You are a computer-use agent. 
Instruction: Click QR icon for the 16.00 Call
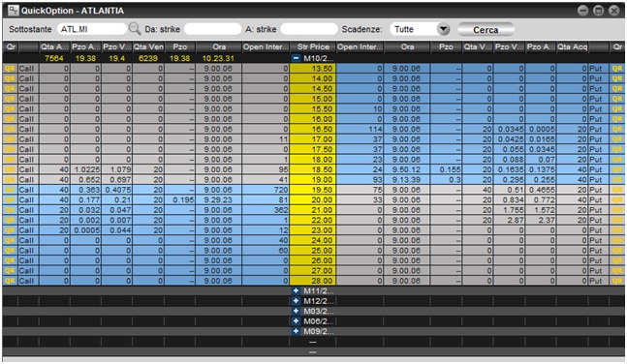10,119
